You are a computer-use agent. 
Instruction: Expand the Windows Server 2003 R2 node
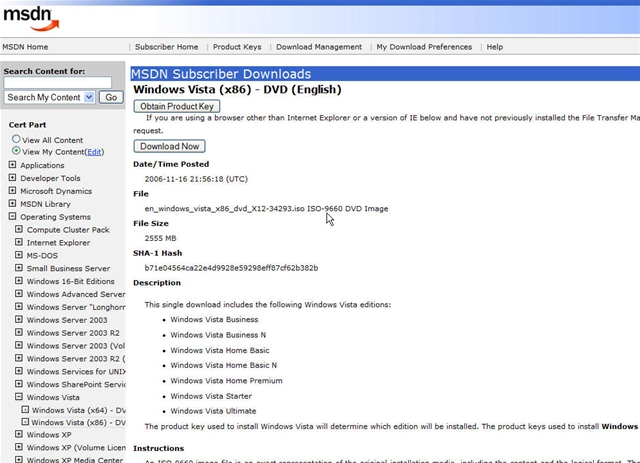[19, 332]
